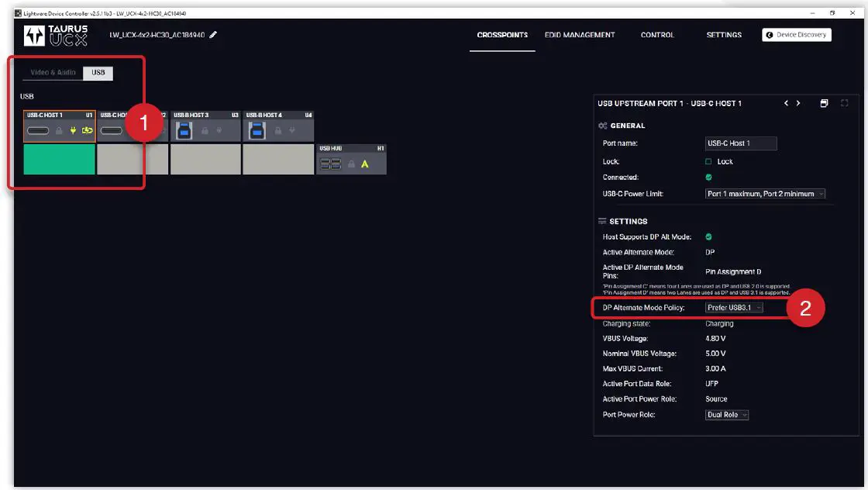868x490 pixels.
Task: Click VBUS Voltage '4.80 V' value
Action: click(x=715, y=338)
